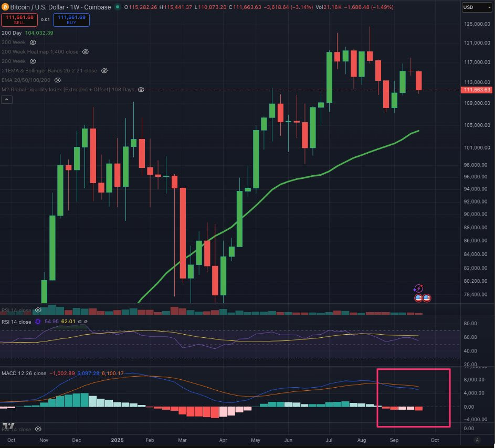
Task: Show the M2 Global Liquidity Index indicator
Action: click(x=141, y=90)
